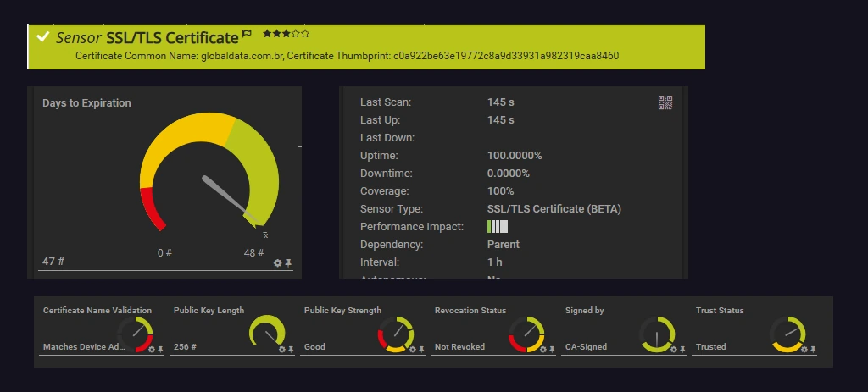Click the Performance Impact bar indicator
Image resolution: width=868 pixels, height=392 pixels.
pos(498,227)
